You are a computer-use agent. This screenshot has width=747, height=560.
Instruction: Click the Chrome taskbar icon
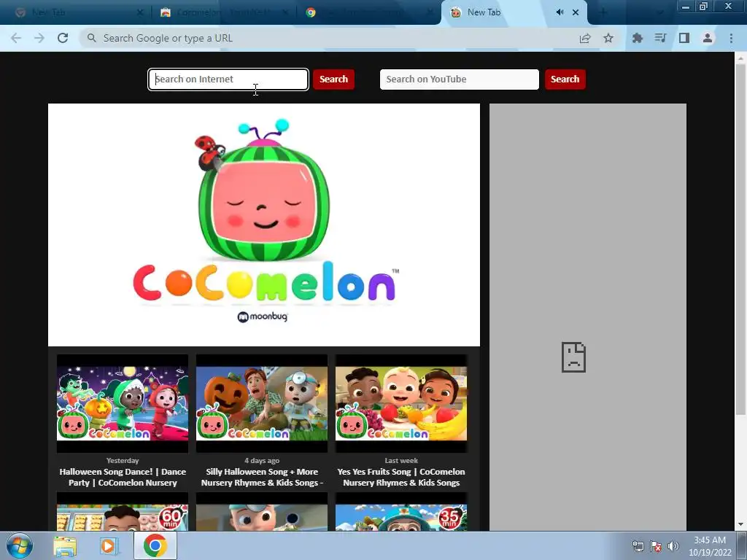(155, 545)
